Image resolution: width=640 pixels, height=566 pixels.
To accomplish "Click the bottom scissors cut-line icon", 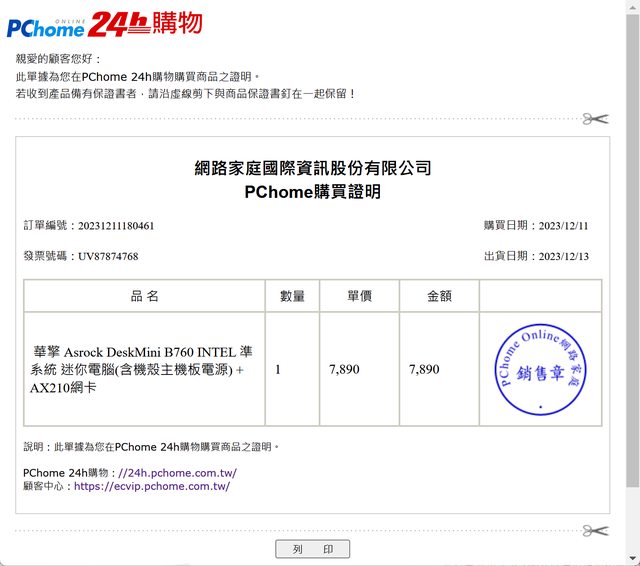I will tap(595, 530).
